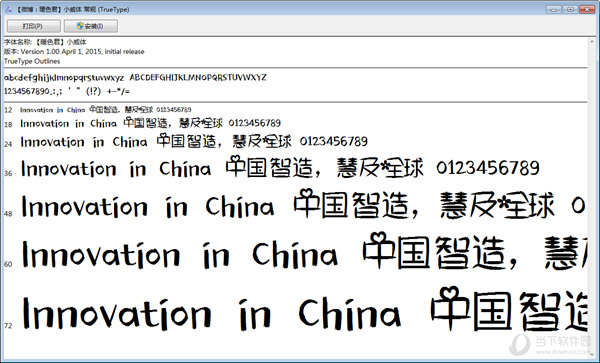Click the font viewer icon in title bar
600x363 pixels.
click(x=8, y=9)
